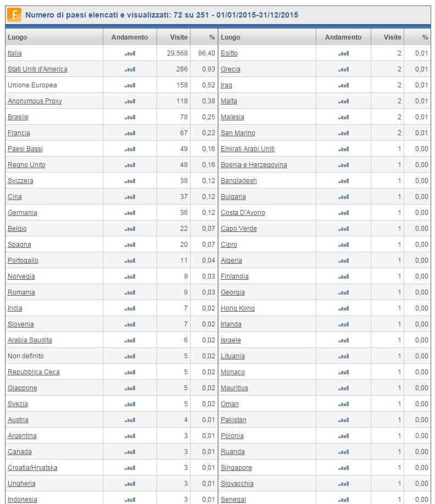
Task: Open the trend icon for Germania
Action: tap(130, 213)
